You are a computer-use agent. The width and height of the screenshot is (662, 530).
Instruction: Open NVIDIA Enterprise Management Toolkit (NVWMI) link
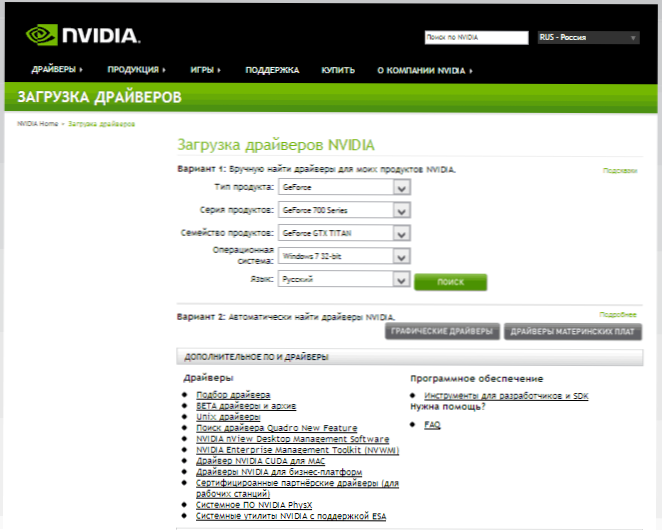tap(297, 450)
